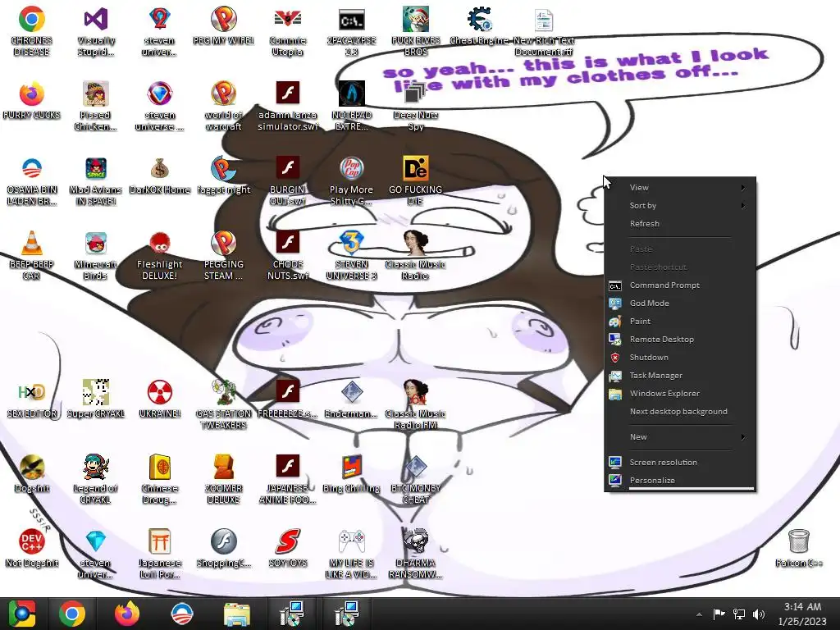Open Remote Desktop from context menu
The width and height of the screenshot is (840, 630).
(x=680, y=340)
